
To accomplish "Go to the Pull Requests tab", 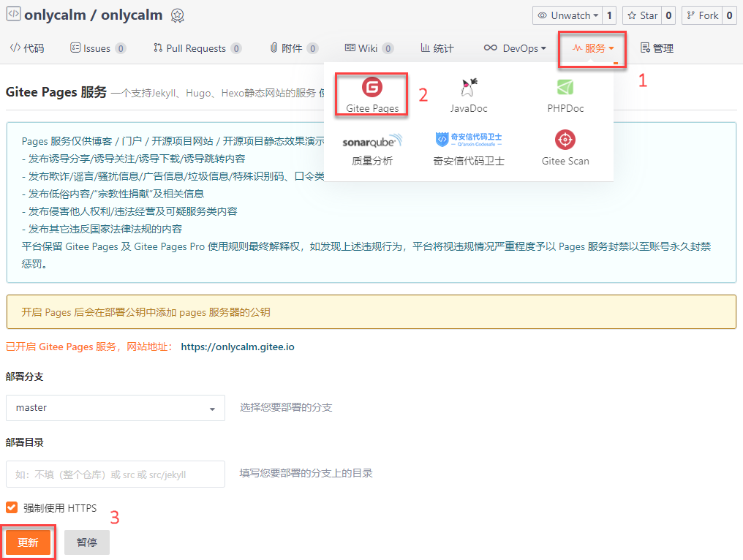I will [x=196, y=49].
